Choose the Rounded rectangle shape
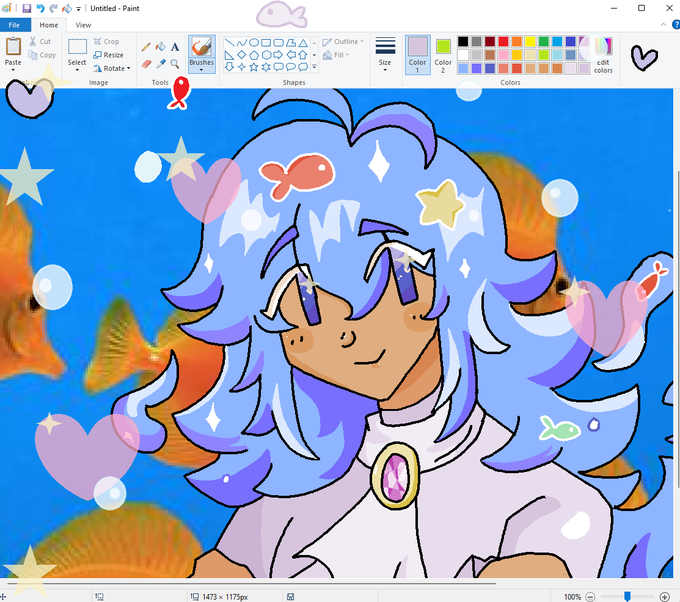 [278, 43]
